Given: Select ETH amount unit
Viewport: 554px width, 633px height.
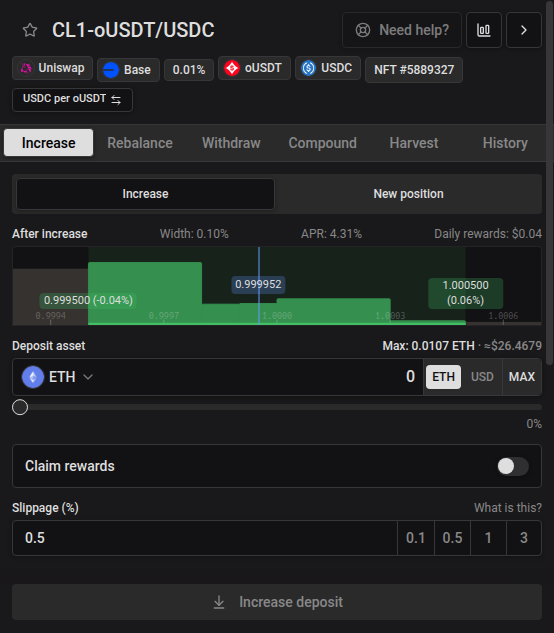Looking at the screenshot, I should click(443, 377).
